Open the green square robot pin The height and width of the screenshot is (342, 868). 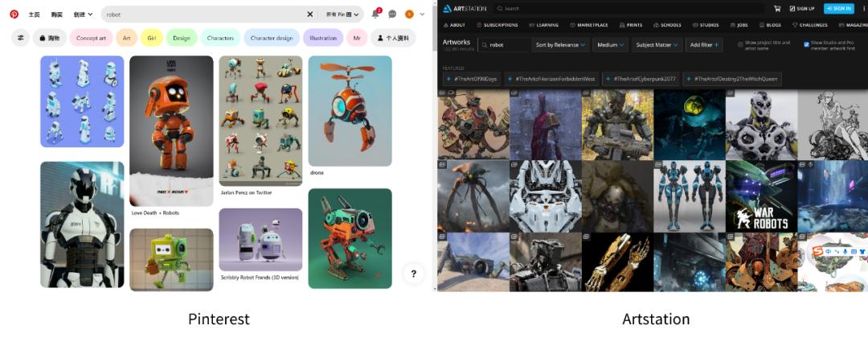171,259
